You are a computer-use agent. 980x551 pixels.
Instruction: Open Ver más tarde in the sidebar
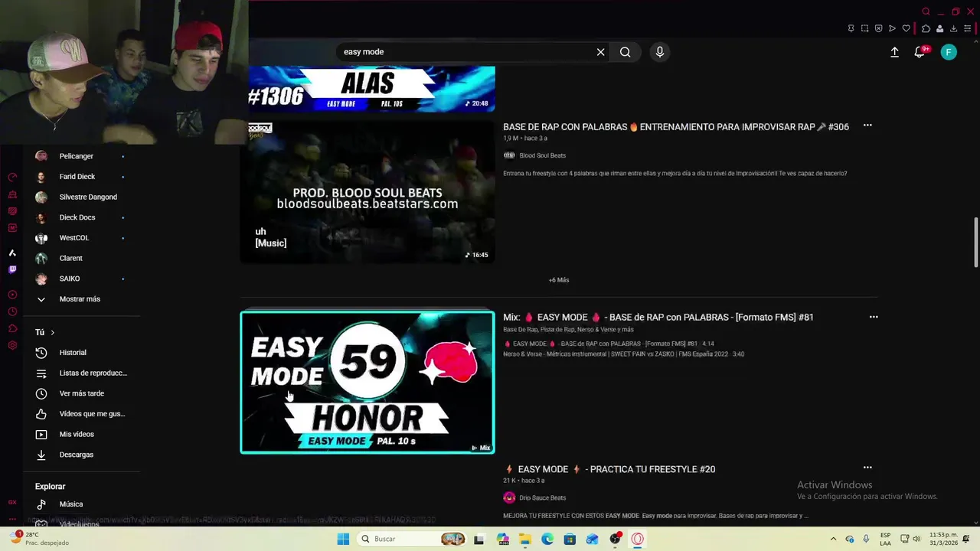[x=80, y=393]
